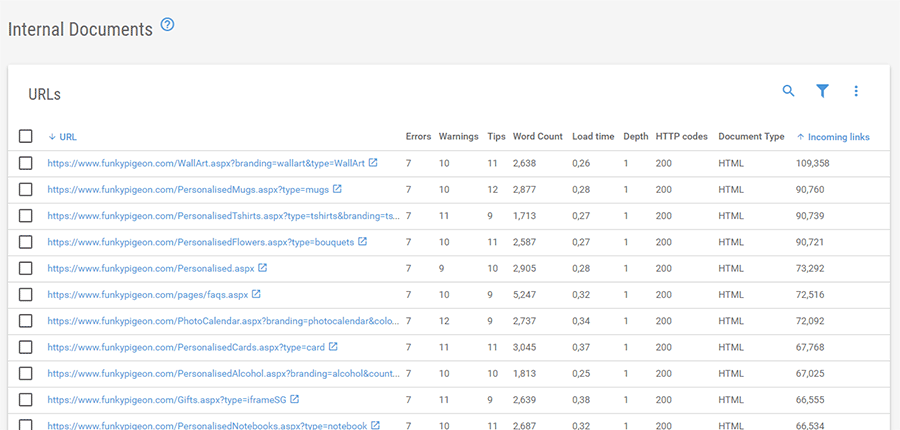Sort by Errors column header
900x430 pixels.
tap(418, 137)
